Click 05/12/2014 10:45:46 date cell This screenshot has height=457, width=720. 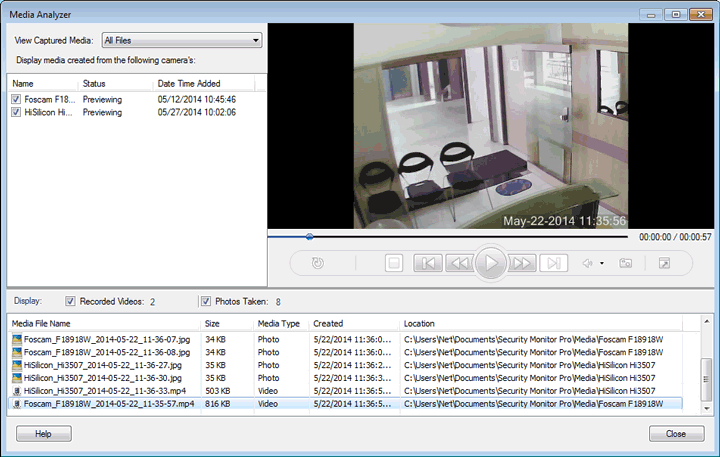197,99
